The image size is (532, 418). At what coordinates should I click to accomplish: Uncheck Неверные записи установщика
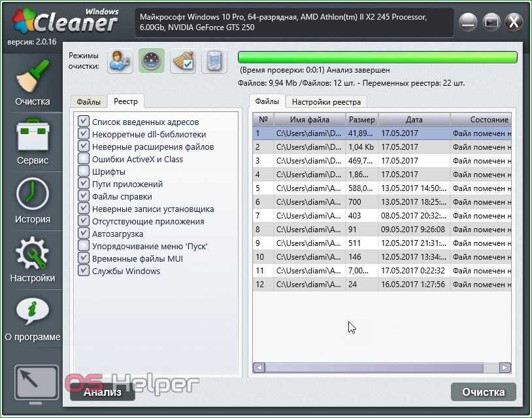(84, 208)
